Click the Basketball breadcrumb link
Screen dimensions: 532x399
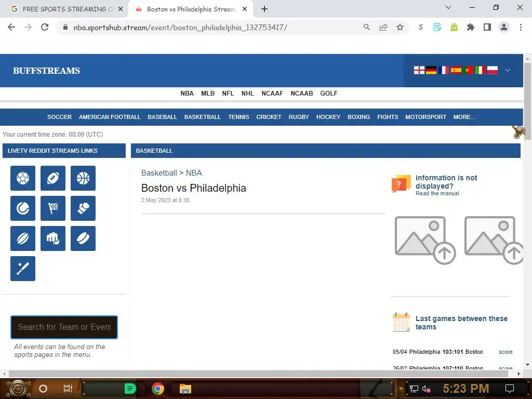pos(159,173)
